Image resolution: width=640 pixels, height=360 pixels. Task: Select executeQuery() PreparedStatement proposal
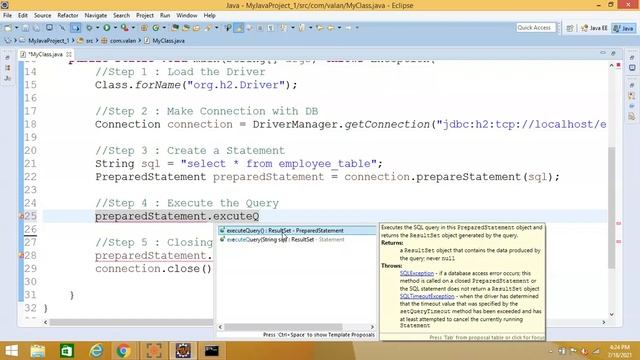(297, 231)
